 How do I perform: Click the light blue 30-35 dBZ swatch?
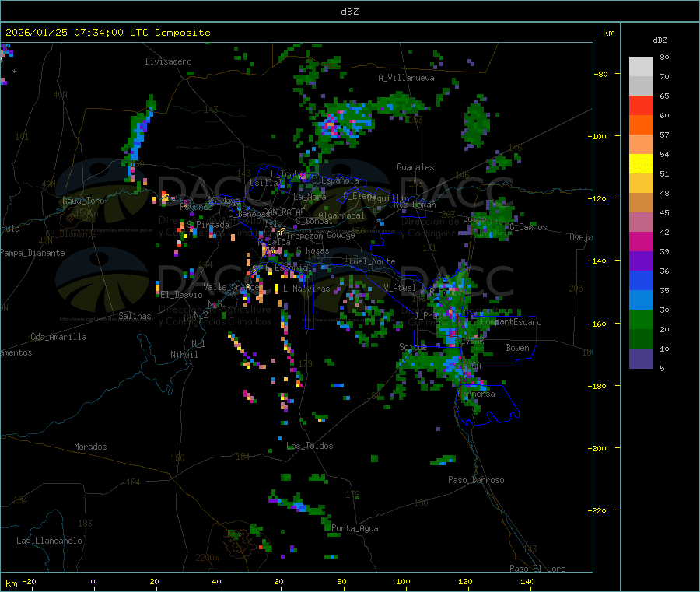(641, 300)
